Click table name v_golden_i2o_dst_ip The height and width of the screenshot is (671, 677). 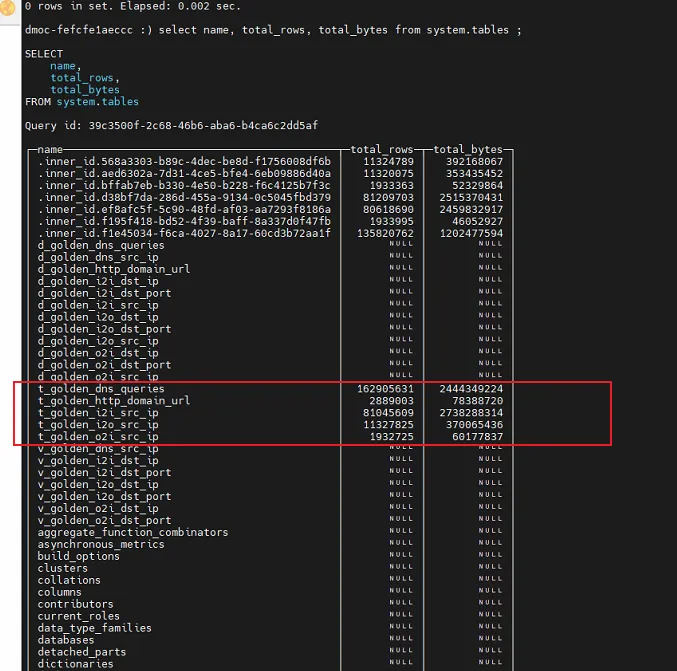pyautogui.click(x=98, y=484)
